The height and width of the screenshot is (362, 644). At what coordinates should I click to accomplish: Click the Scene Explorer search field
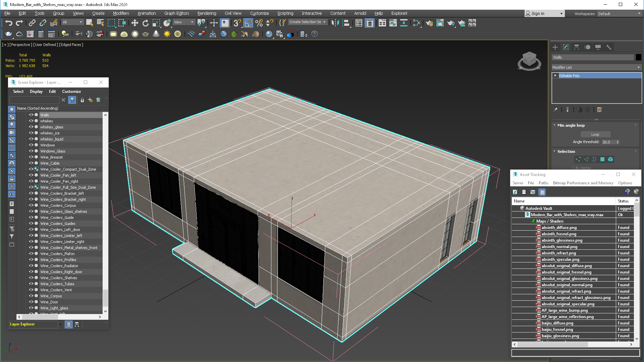pyautogui.click(x=35, y=100)
